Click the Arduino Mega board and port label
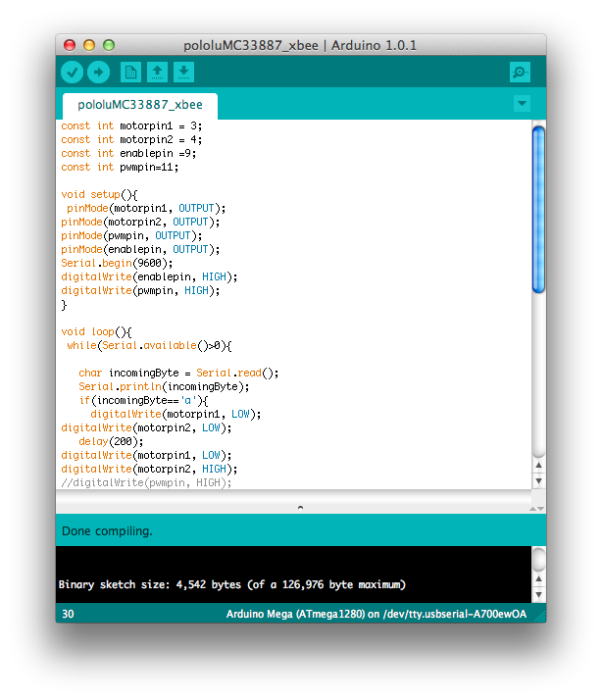The height and width of the screenshot is (700, 602). tap(376, 615)
